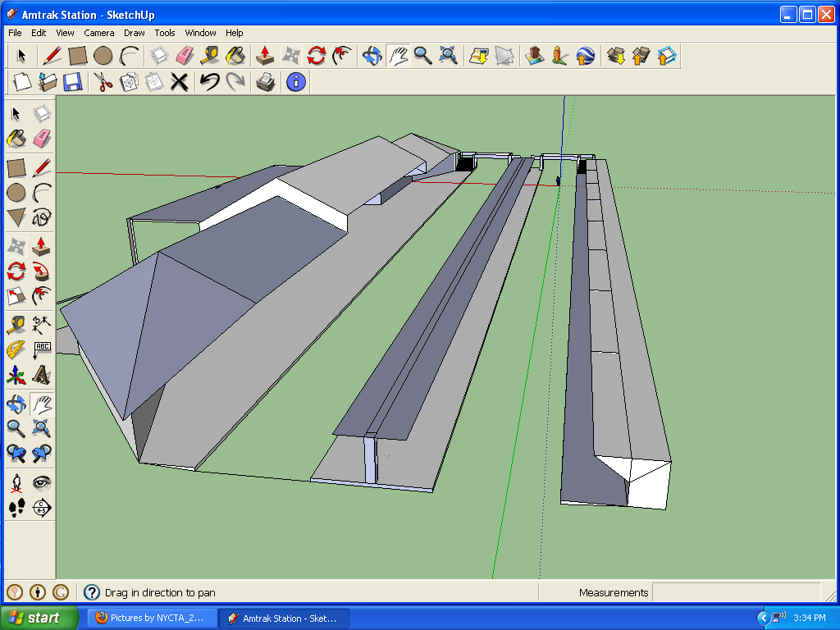Select the Orbit tool in top toolbar
840x630 pixels.
372,56
